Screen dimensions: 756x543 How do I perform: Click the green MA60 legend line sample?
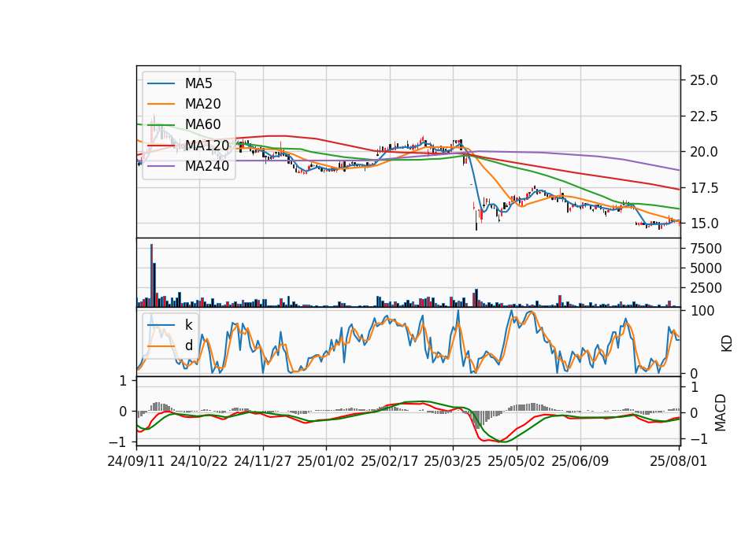pos(161,125)
